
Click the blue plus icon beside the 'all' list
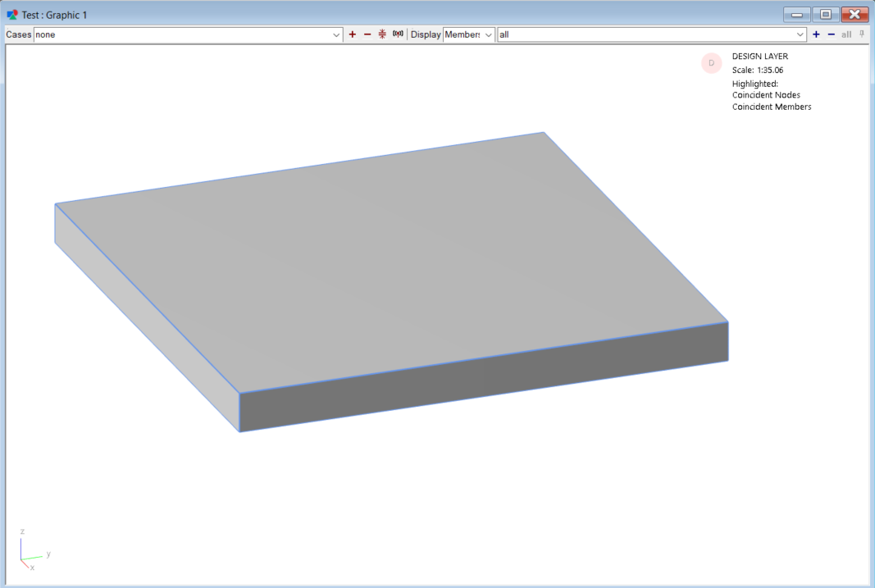[x=816, y=34]
